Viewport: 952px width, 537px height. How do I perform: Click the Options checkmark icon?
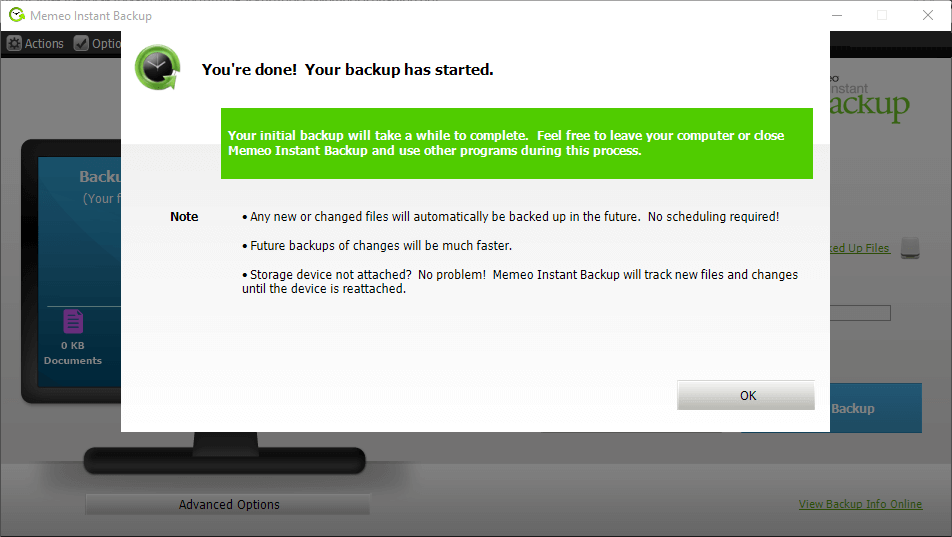click(81, 44)
